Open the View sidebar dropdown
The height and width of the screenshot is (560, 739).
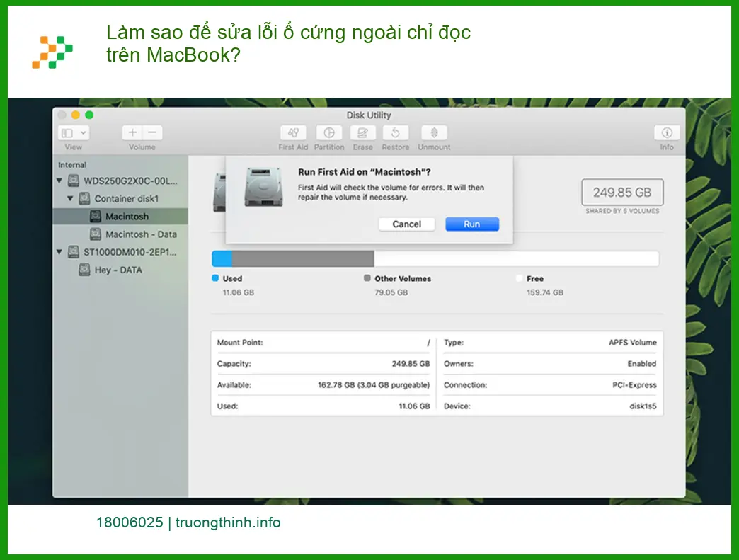click(x=74, y=133)
